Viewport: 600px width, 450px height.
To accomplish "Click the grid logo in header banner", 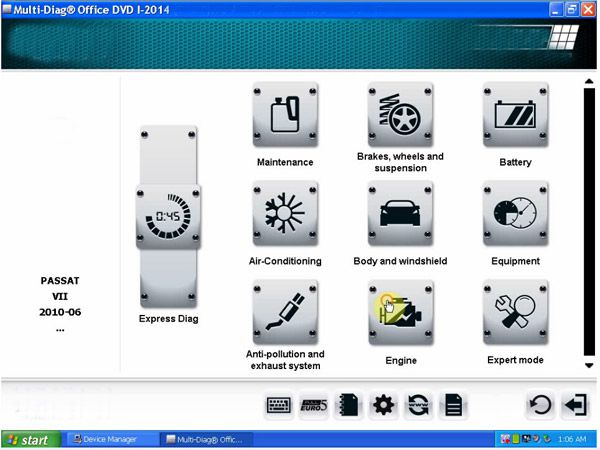I will (x=564, y=37).
